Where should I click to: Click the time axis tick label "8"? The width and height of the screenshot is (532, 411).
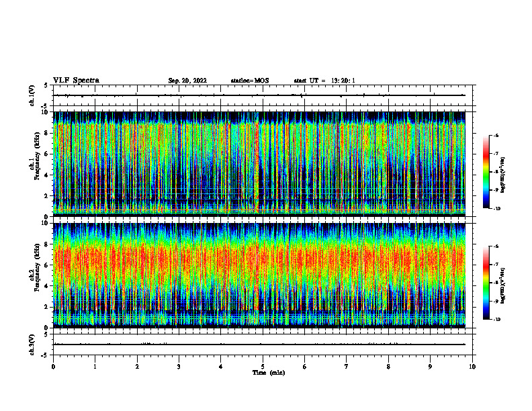[x=388, y=367]
